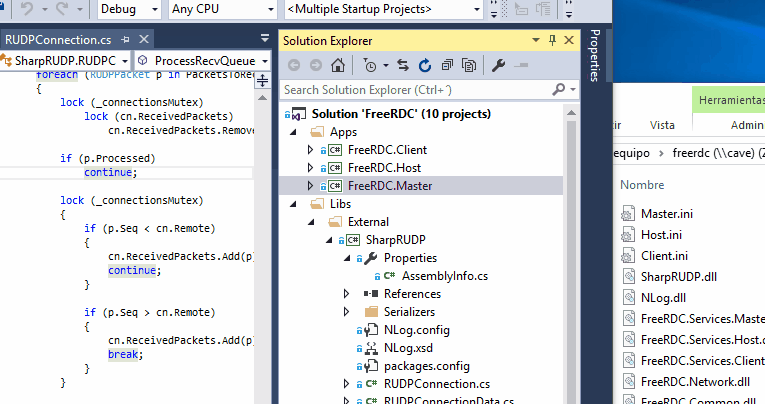
Task: Open Properties via the wrench icon
Action: coord(498,65)
